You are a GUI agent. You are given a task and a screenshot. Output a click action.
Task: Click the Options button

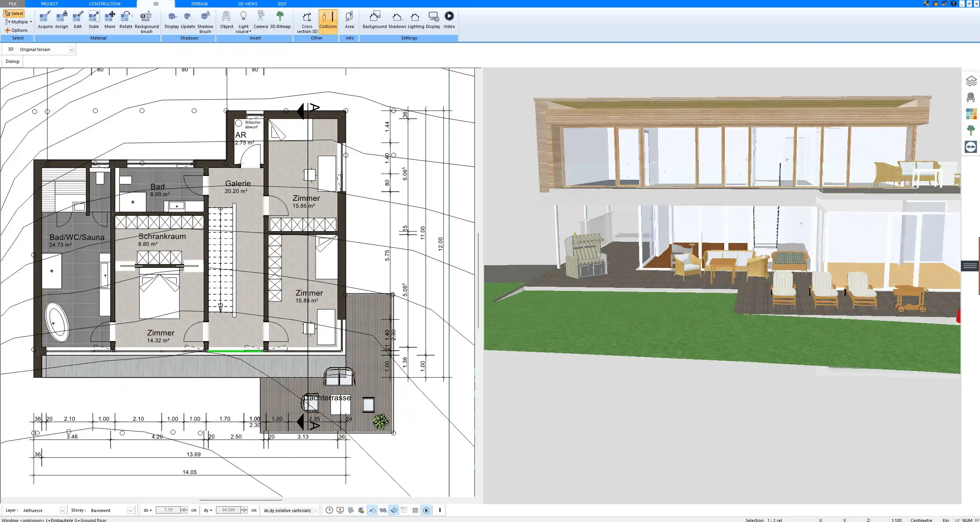[16, 30]
